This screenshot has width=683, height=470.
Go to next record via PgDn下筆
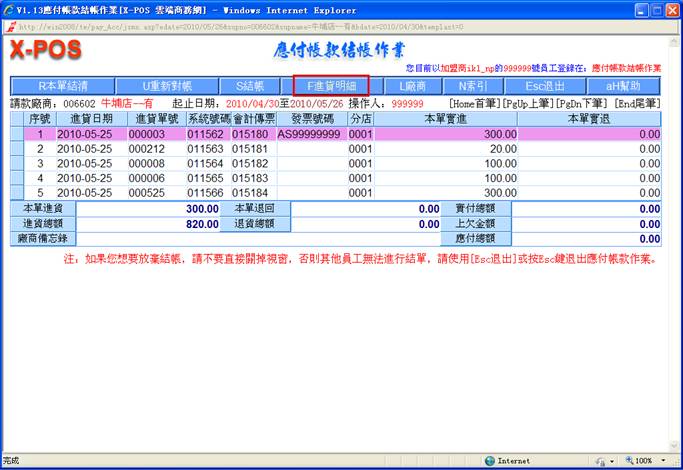click(x=584, y=103)
